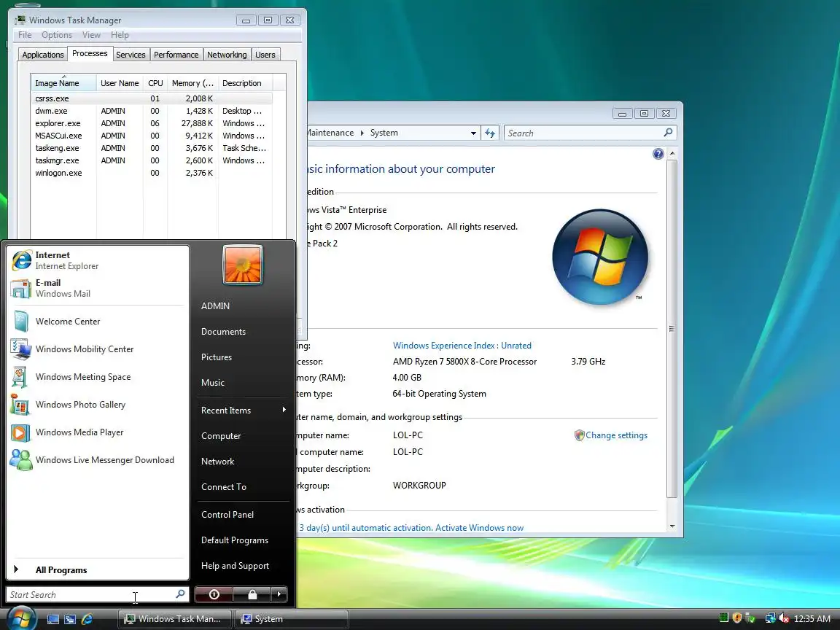
Task: Open ADMIN personal folder in Start menu
Action: pos(215,306)
